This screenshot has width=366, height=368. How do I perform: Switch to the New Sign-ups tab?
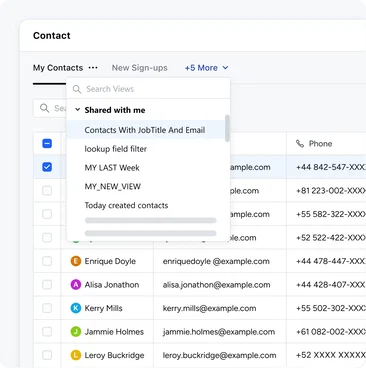click(x=140, y=68)
